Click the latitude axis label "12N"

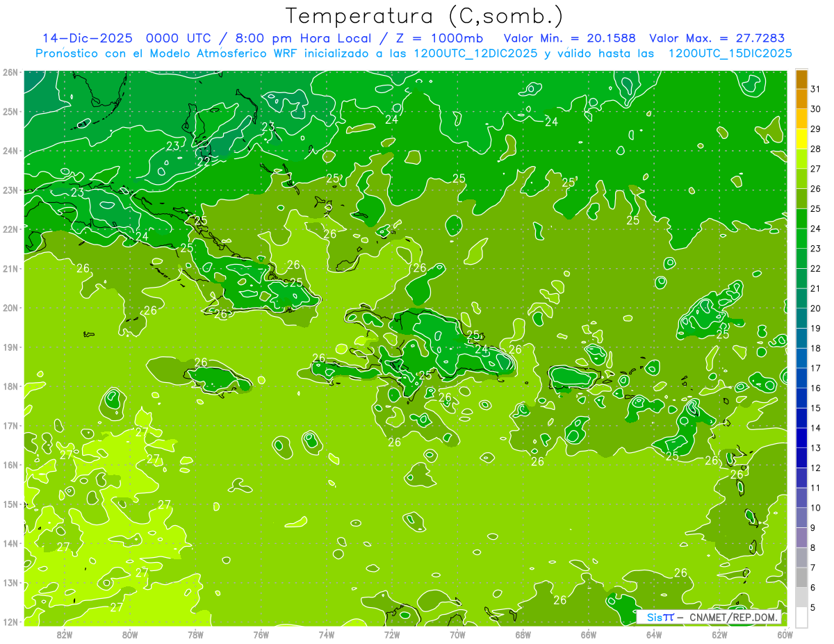pyautogui.click(x=10, y=622)
